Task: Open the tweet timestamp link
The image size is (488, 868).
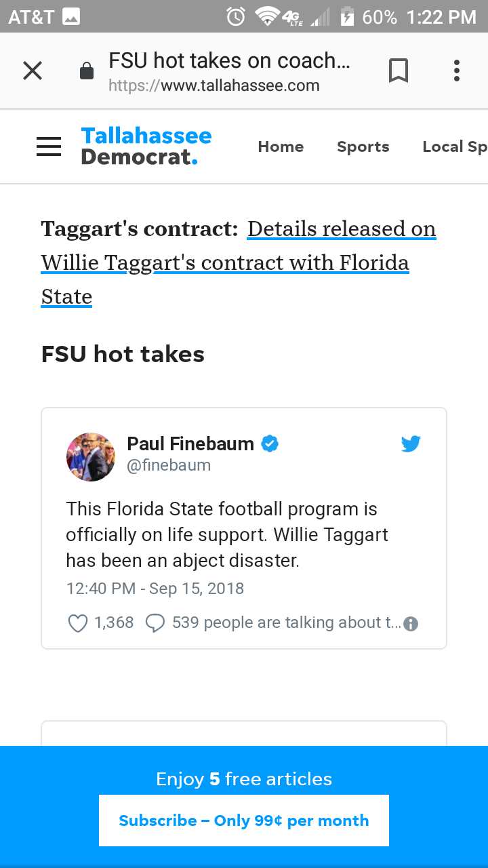Action: (155, 588)
